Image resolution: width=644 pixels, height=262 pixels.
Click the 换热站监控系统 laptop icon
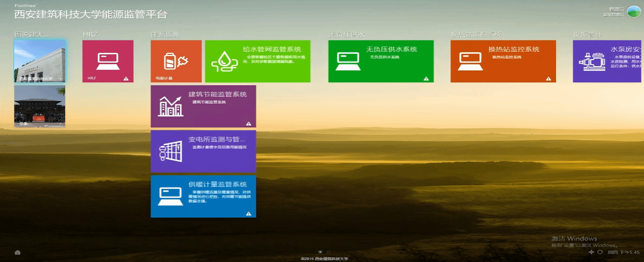[x=470, y=60]
